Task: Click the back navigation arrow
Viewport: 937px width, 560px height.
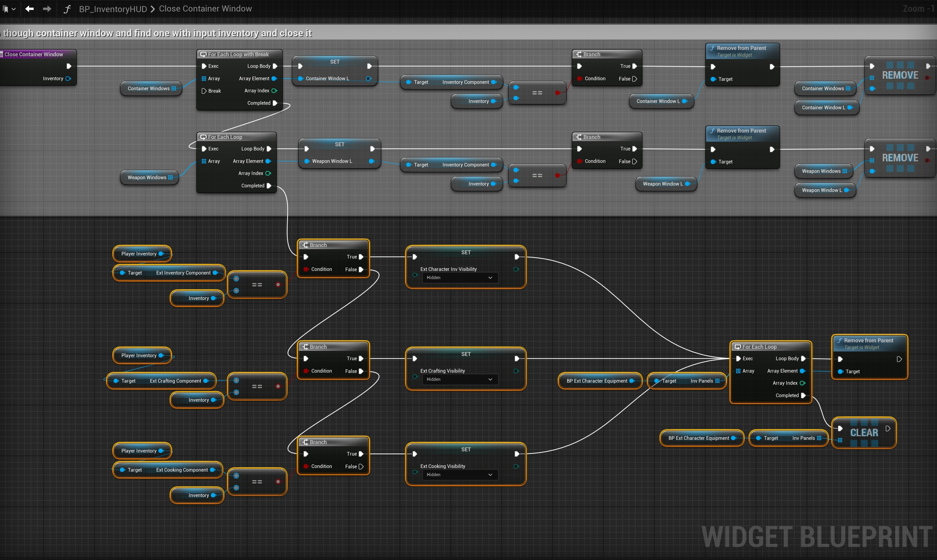Action: (x=29, y=9)
